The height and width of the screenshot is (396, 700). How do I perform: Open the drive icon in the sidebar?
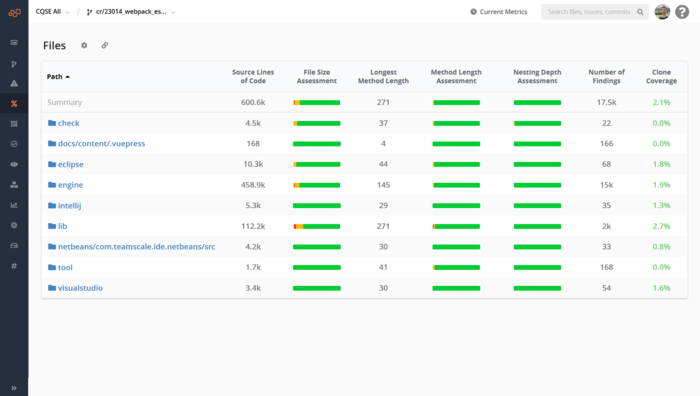point(14,246)
